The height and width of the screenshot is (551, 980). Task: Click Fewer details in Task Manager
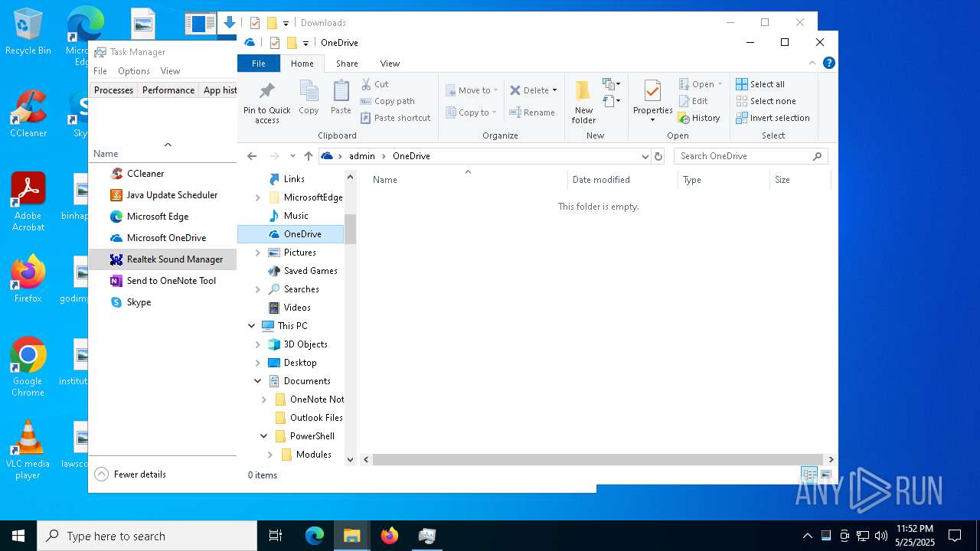coord(131,474)
